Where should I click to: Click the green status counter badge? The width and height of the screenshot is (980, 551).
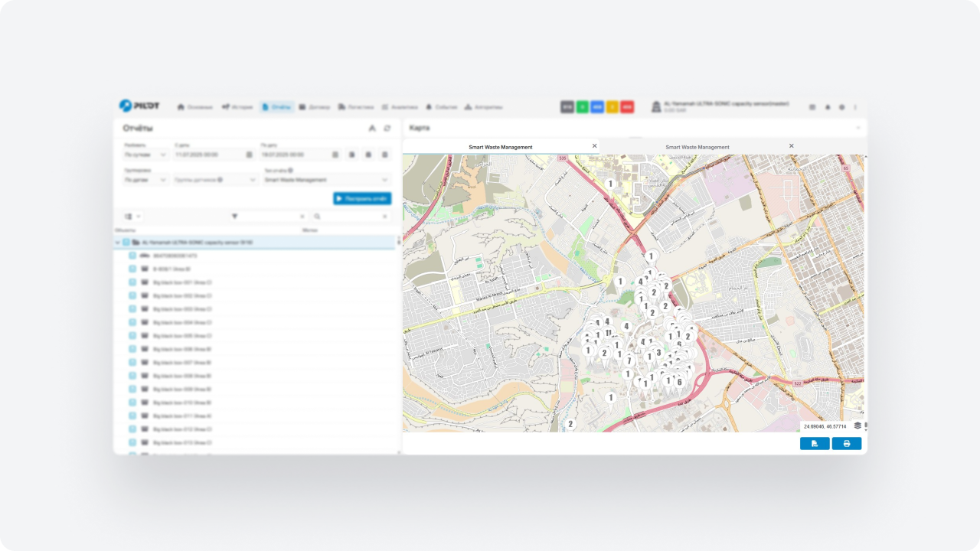pyautogui.click(x=583, y=107)
